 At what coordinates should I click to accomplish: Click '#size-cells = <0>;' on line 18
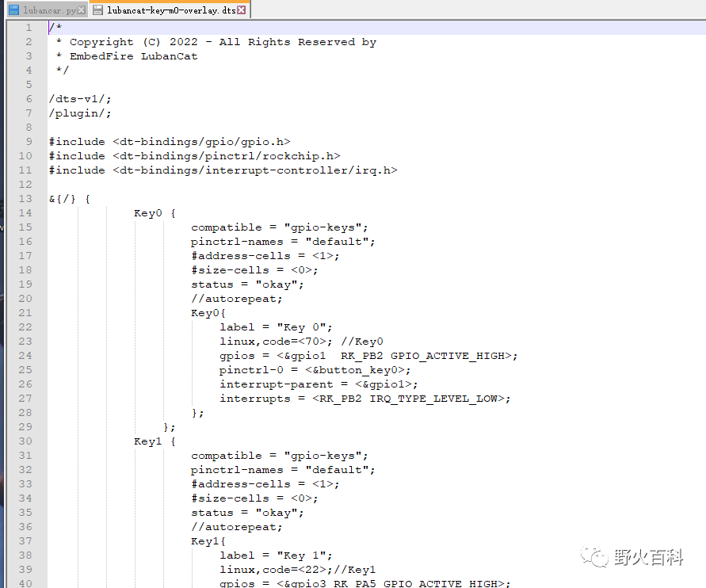click(x=254, y=270)
